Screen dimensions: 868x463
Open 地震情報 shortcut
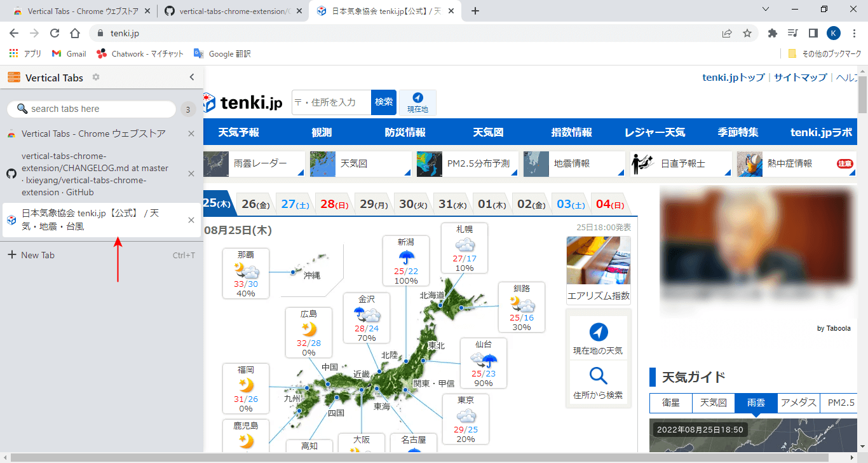(x=574, y=163)
